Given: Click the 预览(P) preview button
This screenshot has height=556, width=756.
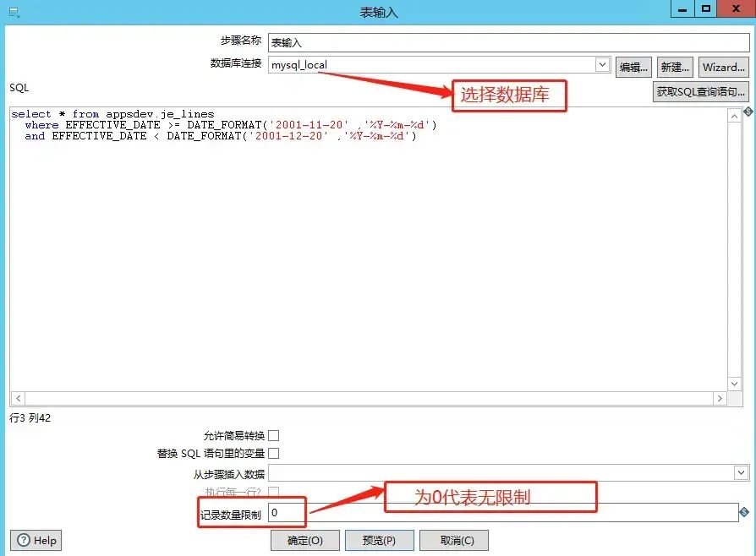Looking at the screenshot, I should tap(379, 541).
